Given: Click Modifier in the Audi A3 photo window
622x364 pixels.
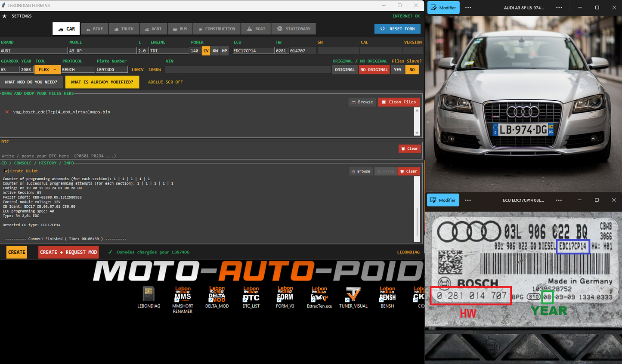Looking at the screenshot, I should pos(443,8).
